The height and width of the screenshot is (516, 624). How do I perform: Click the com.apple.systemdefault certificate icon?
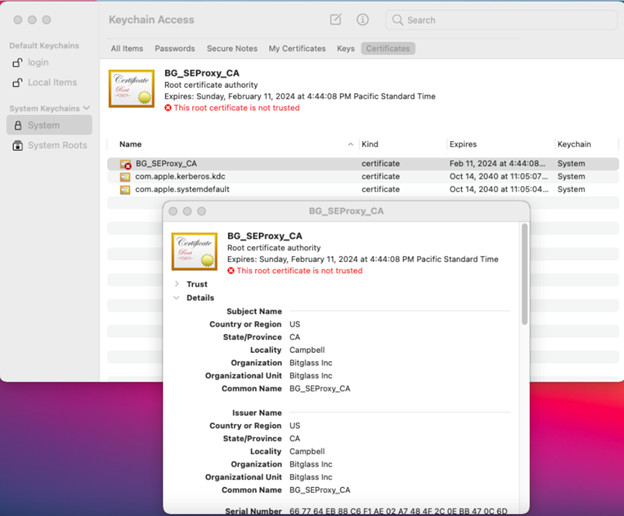click(126, 189)
